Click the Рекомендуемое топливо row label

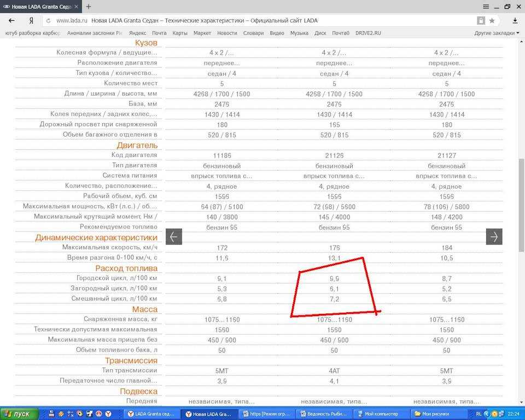[x=119, y=227]
